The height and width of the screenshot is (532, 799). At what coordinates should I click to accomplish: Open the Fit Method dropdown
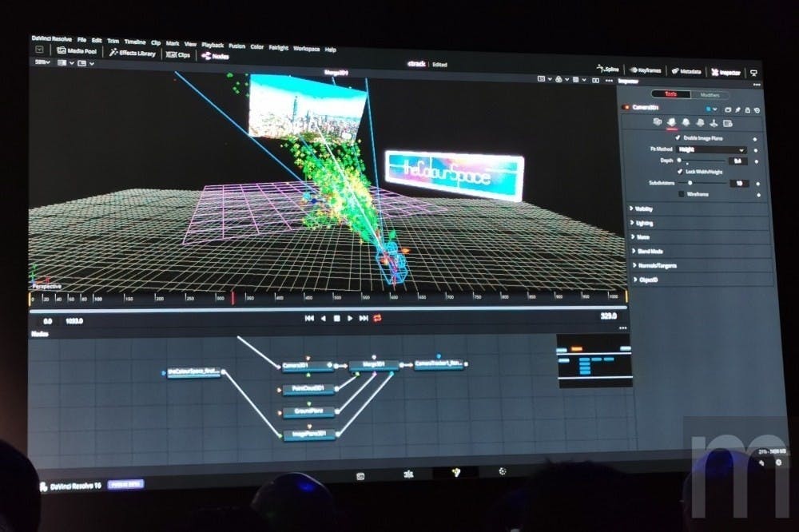[x=711, y=149]
